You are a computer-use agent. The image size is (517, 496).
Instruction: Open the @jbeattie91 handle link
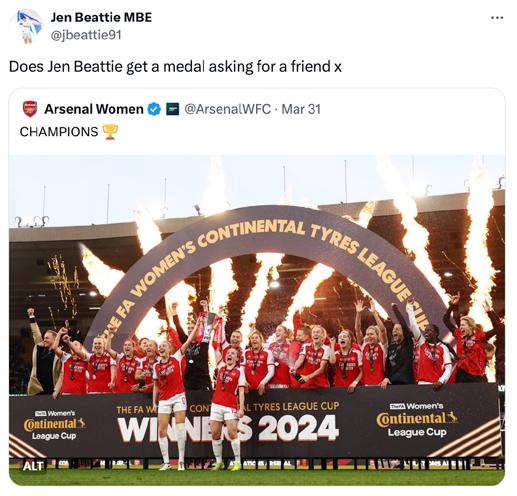(x=86, y=35)
